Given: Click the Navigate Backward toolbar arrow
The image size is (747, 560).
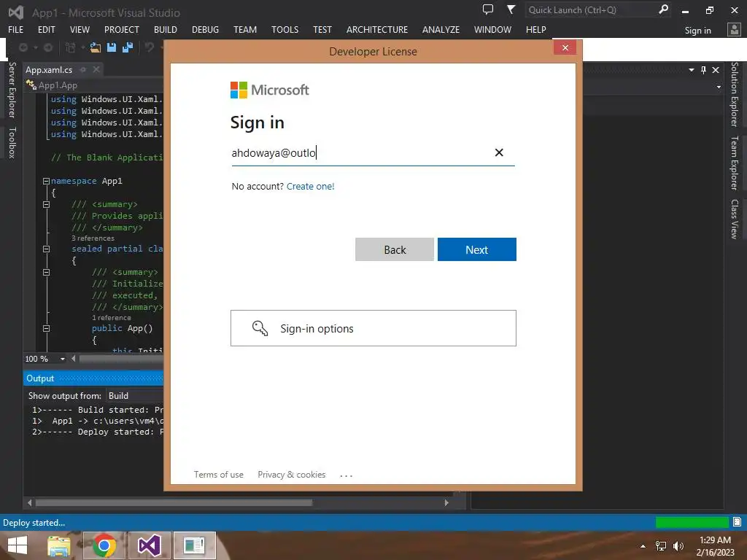Looking at the screenshot, I should click(x=23, y=47).
